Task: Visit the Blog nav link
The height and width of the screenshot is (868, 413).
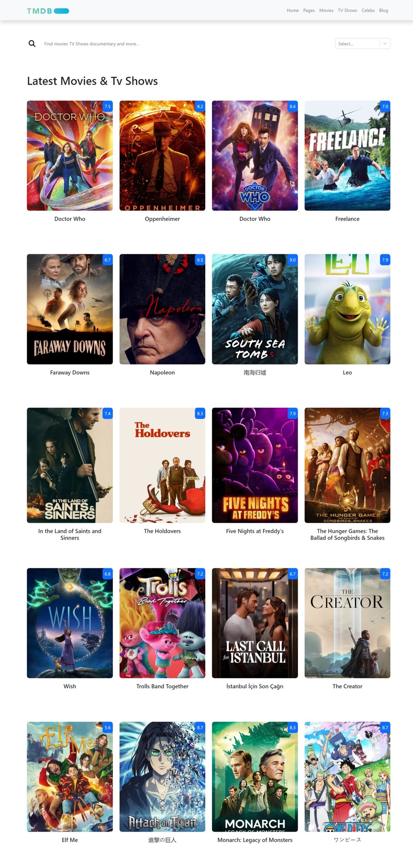Action: (x=384, y=10)
